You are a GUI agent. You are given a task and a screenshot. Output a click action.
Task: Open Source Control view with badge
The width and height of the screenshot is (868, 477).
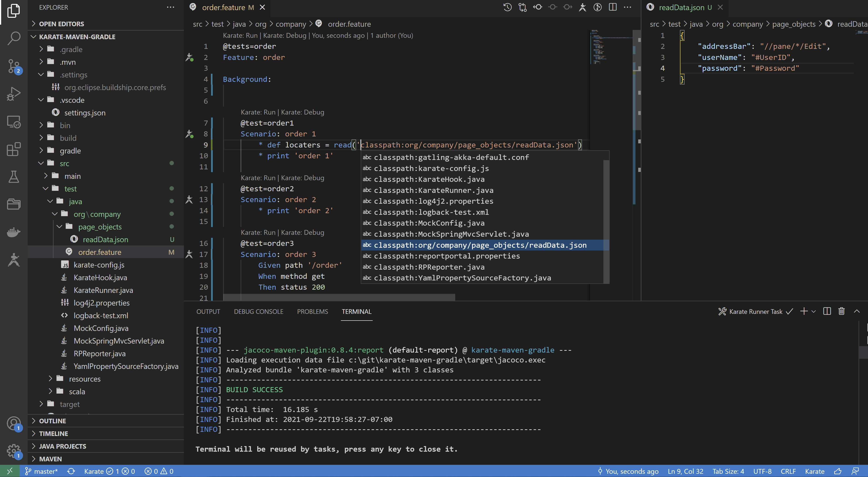click(13, 66)
